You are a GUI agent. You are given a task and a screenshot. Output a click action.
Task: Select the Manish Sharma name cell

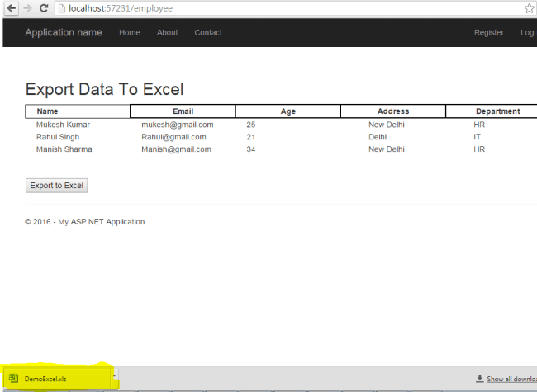(64, 149)
